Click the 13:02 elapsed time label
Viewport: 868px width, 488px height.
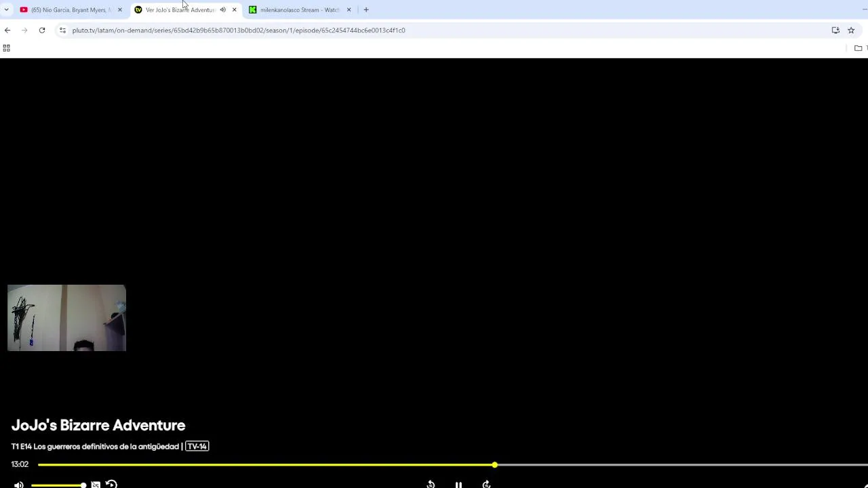20,464
